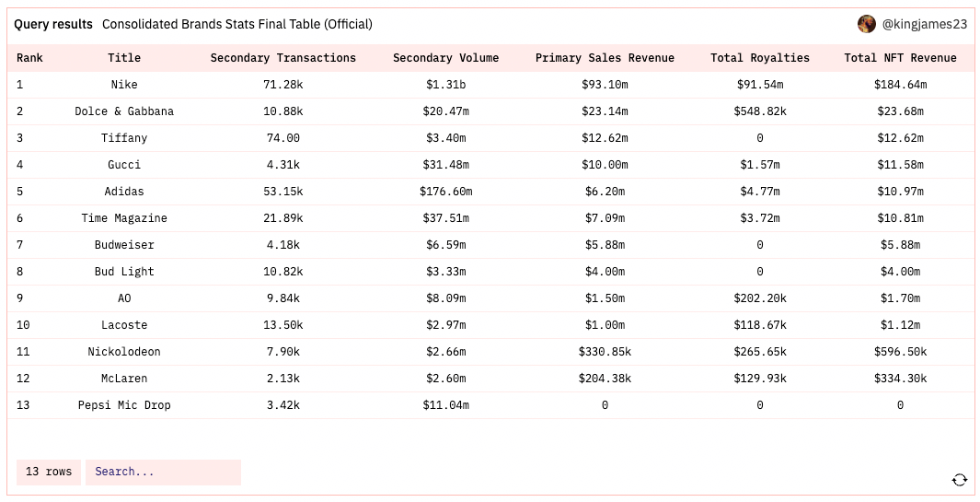Click the 13 rows counter
The width and height of the screenshot is (980, 502).
49,472
